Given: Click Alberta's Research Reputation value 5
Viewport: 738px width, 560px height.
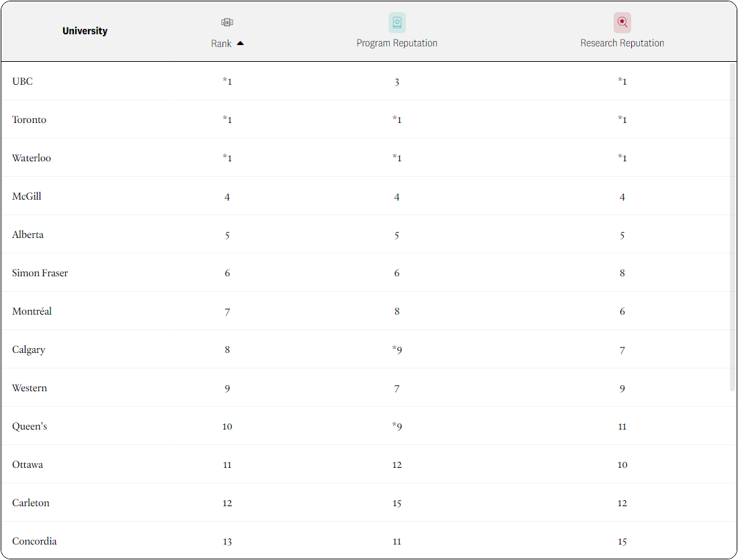Looking at the screenshot, I should click(x=622, y=235).
